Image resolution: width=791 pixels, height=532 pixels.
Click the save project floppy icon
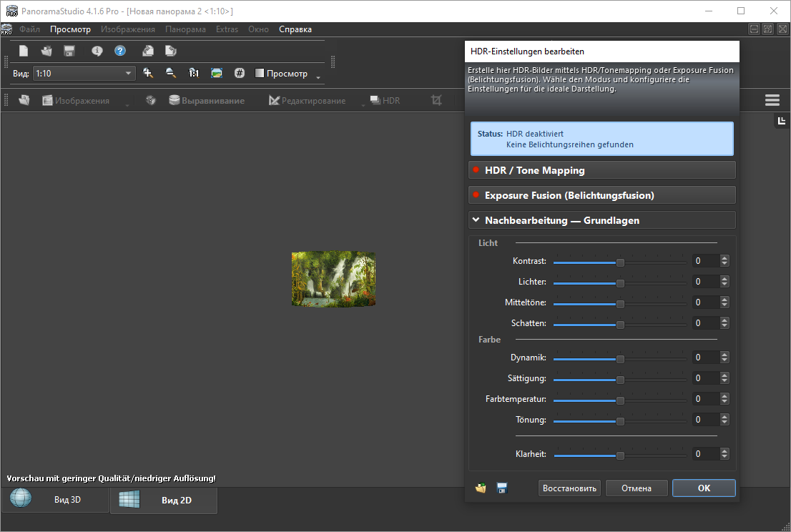click(x=69, y=51)
